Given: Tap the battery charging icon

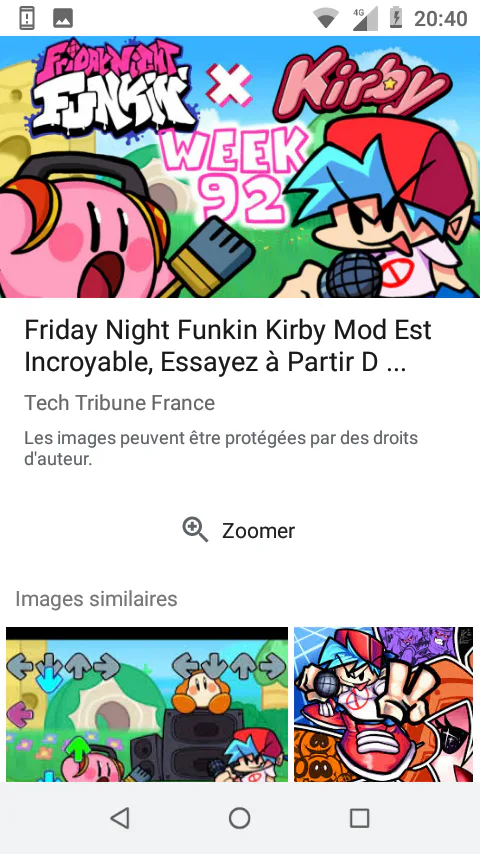Looking at the screenshot, I should click(x=396, y=18).
